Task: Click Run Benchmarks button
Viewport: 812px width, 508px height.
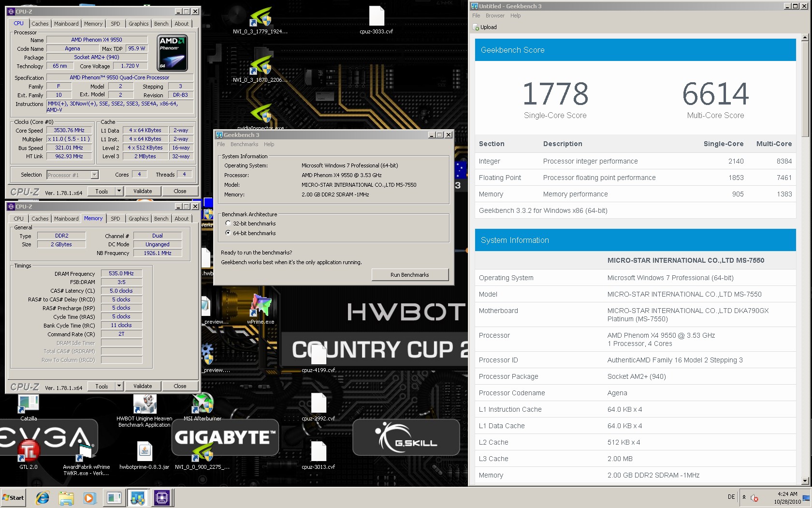Action: pos(410,275)
